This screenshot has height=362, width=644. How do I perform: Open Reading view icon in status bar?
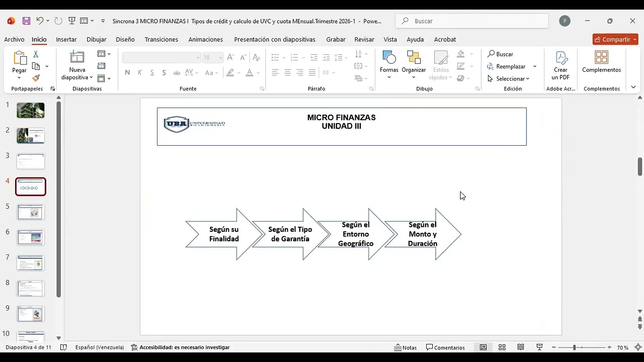(x=521, y=347)
